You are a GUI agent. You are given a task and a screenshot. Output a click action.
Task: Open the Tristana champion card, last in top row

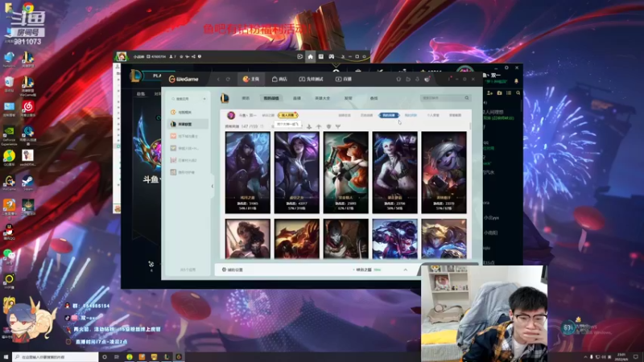pyautogui.click(x=444, y=172)
